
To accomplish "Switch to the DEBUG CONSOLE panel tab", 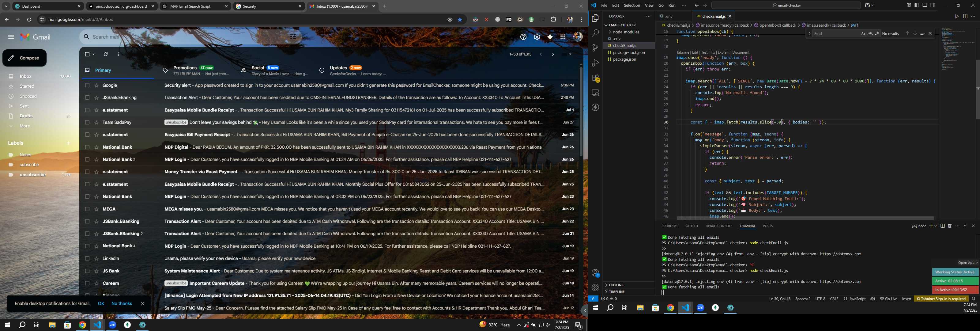I will (719, 226).
